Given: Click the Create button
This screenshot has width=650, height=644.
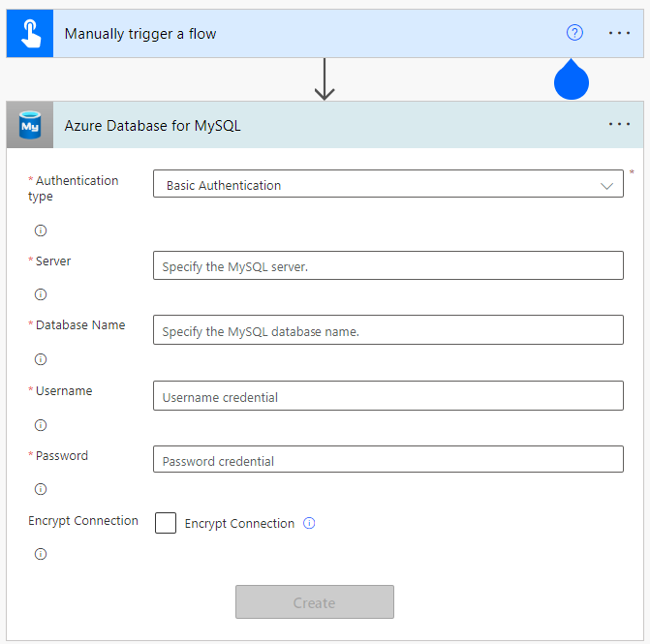Looking at the screenshot, I should pos(315,602).
